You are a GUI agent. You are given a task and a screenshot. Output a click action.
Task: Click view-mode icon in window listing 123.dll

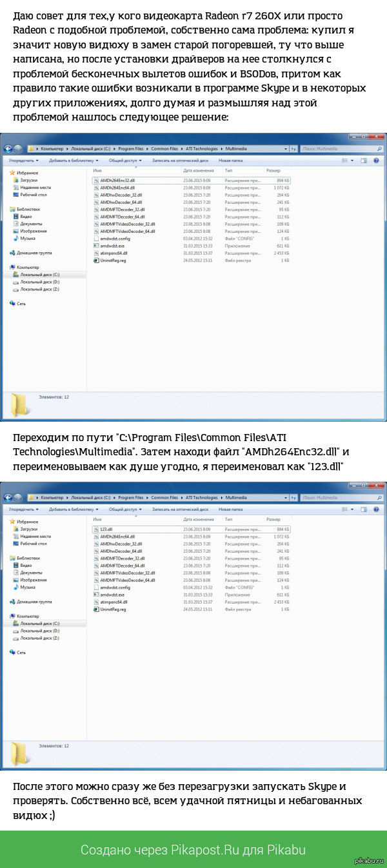pos(346,509)
